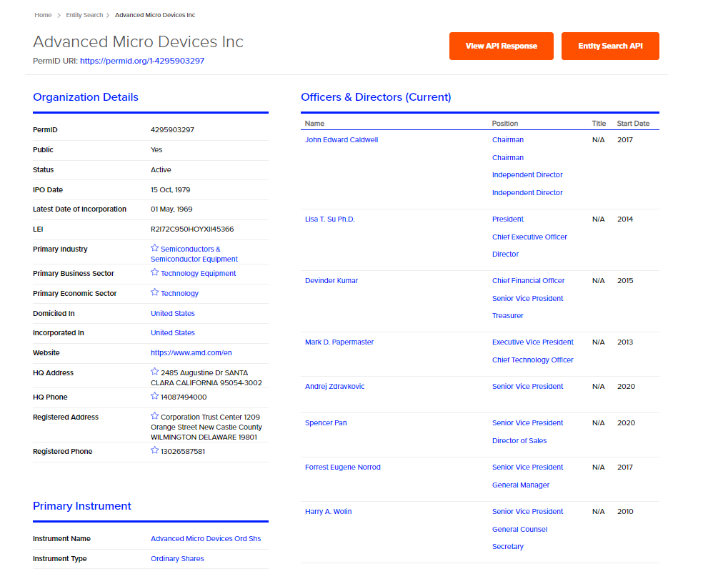
Task: Click President position link
Action: pyautogui.click(x=508, y=219)
